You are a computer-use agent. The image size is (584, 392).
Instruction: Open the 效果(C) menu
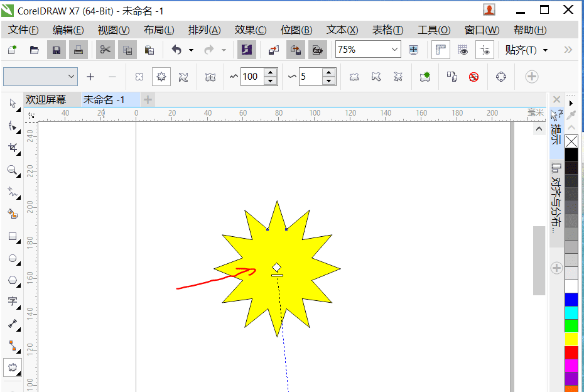point(250,30)
